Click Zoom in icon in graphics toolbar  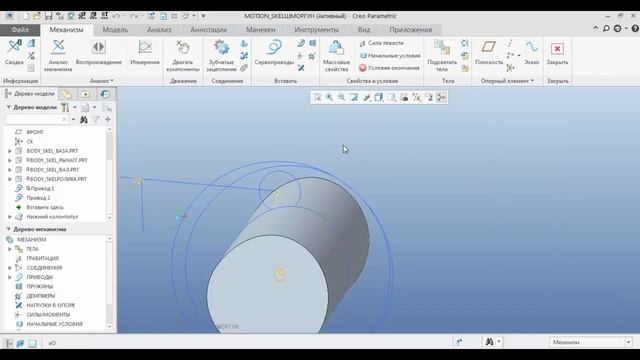pyautogui.click(x=329, y=97)
